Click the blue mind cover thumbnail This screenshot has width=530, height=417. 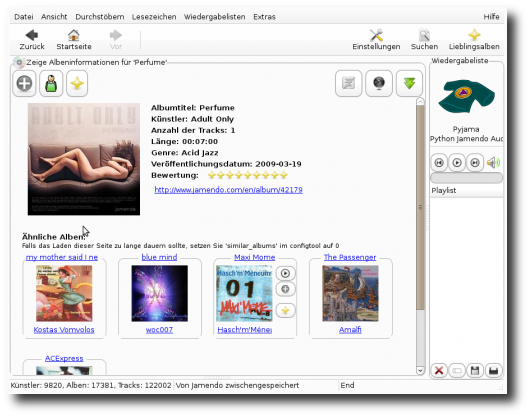click(x=160, y=293)
